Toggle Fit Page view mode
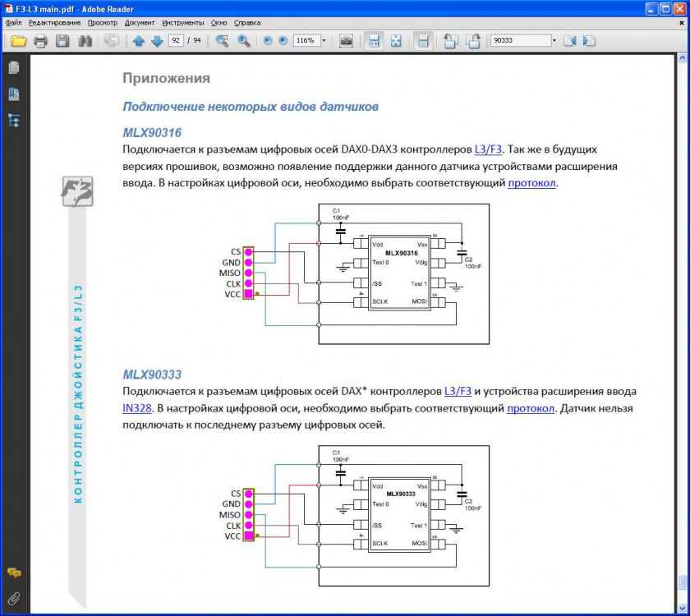690x616 pixels. pos(396,41)
